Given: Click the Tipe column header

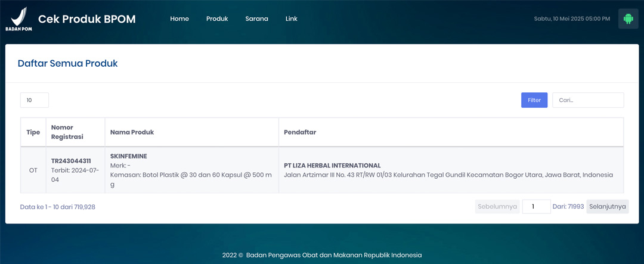Looking at the screenshot, I should [33, 132].
